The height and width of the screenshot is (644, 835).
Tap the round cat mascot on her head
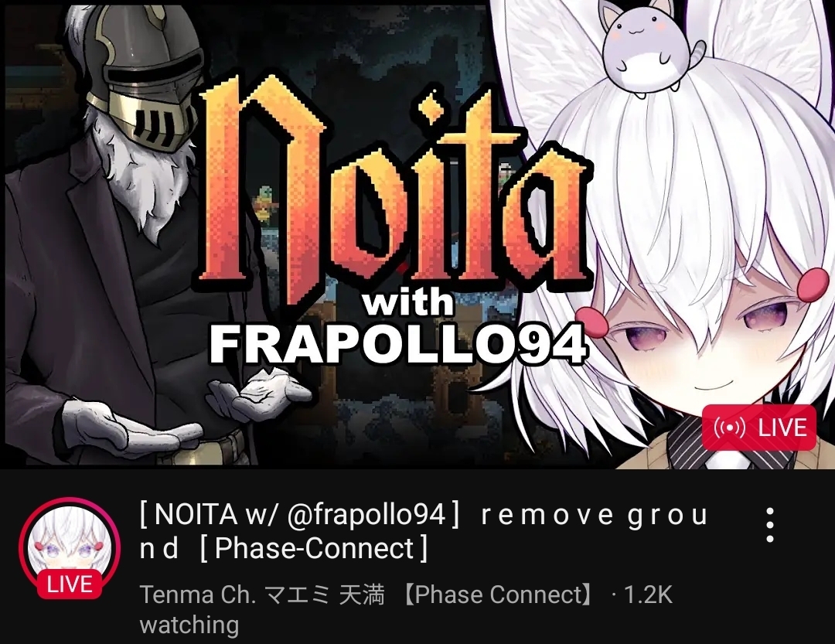coord(648,49)
